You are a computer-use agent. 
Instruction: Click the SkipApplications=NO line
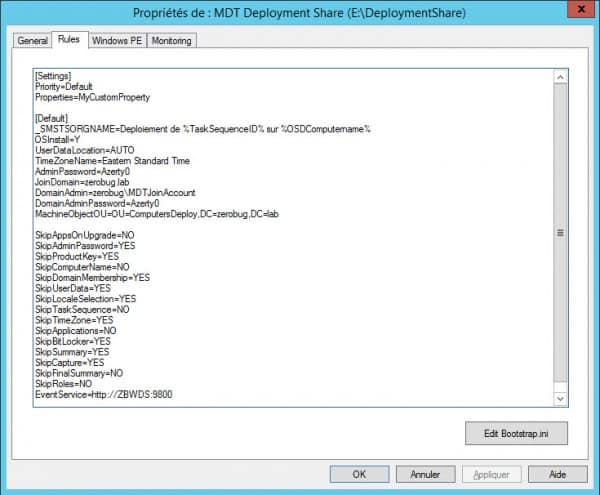point(76,331)
